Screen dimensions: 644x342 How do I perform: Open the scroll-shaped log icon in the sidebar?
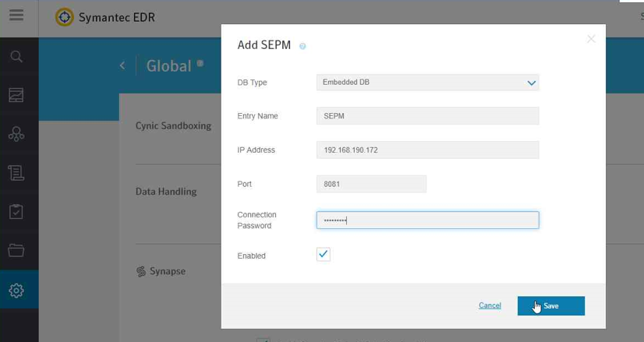click(x=16, y=173)
